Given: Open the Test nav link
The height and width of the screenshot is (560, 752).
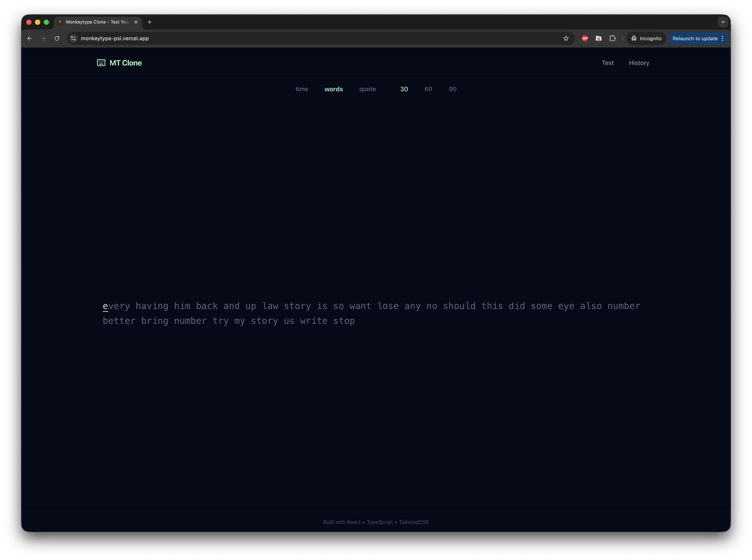Looking at the screenshot, I should pyautogui.click(x=607, y=63).
